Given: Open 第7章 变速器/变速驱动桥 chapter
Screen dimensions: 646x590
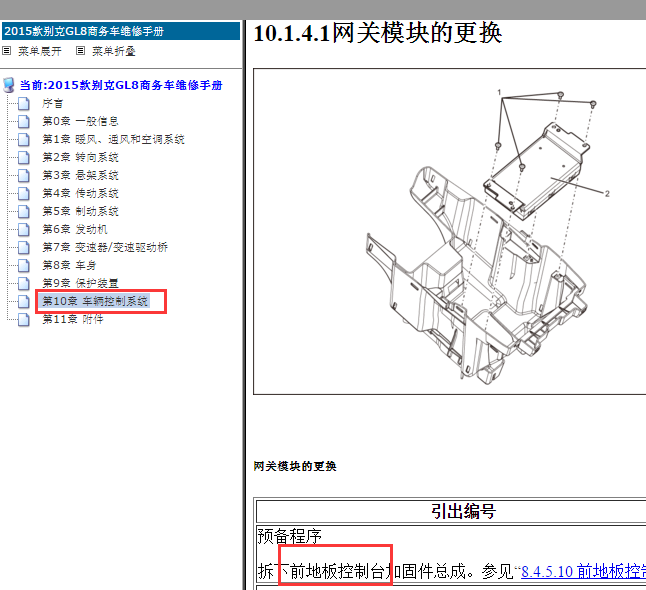Looking at the screenshot, I should point(105,247).
